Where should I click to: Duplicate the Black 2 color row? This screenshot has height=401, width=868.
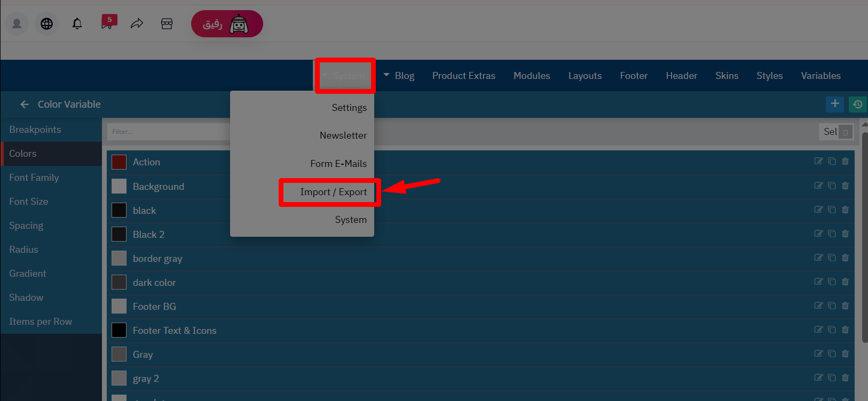pyautogui.click(x=832, y=234)
